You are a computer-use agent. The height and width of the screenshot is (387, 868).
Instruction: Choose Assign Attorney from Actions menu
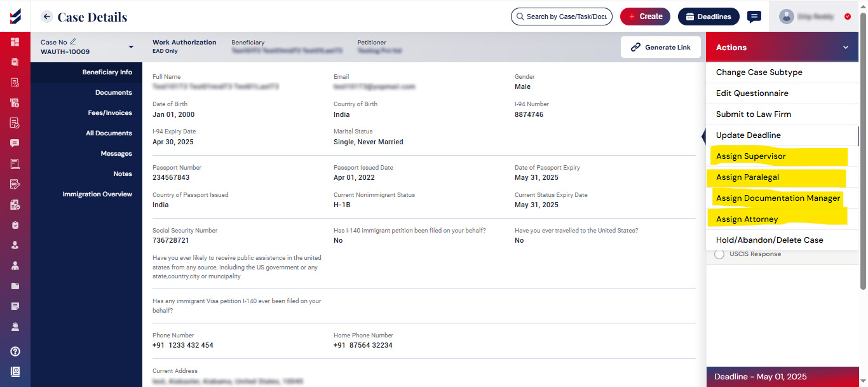click(x=747, y=219)
